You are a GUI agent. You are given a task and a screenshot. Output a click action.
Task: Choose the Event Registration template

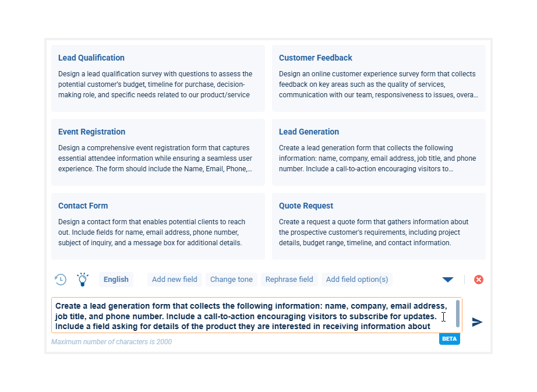click(158, 152)
